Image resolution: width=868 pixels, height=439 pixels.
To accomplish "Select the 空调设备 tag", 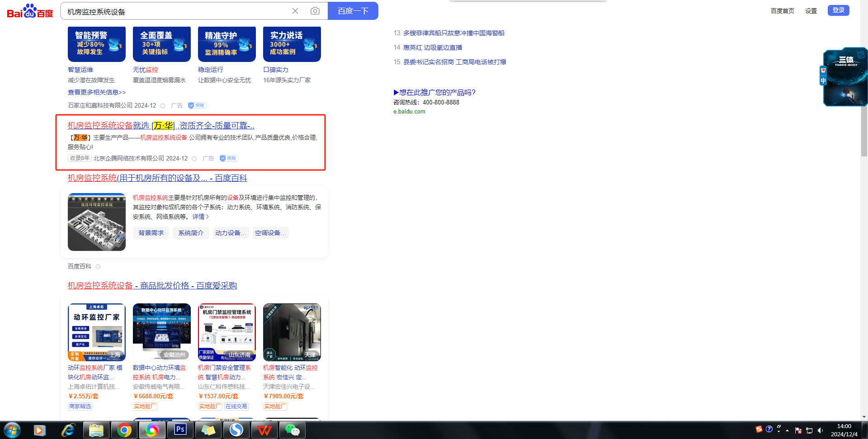I will tap(270, 233).
